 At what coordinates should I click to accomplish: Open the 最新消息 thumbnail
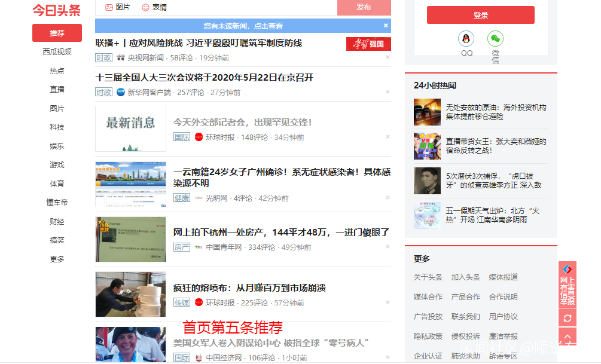(x=131, y=129)
